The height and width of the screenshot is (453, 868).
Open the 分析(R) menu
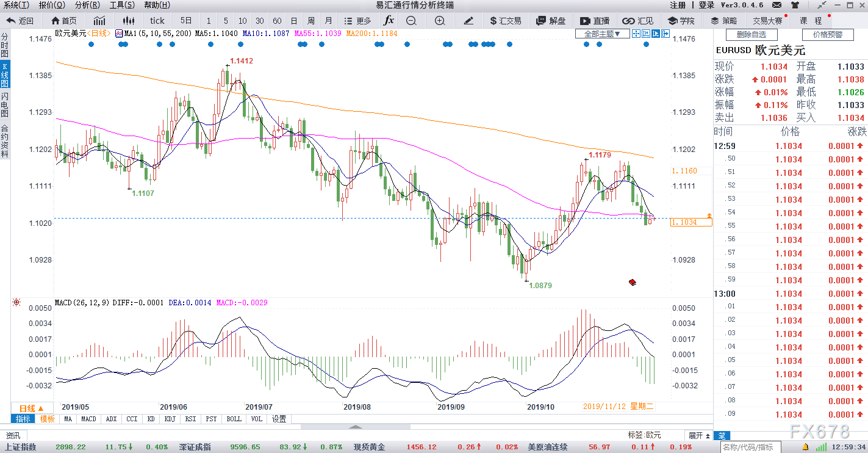coord(87,5)
